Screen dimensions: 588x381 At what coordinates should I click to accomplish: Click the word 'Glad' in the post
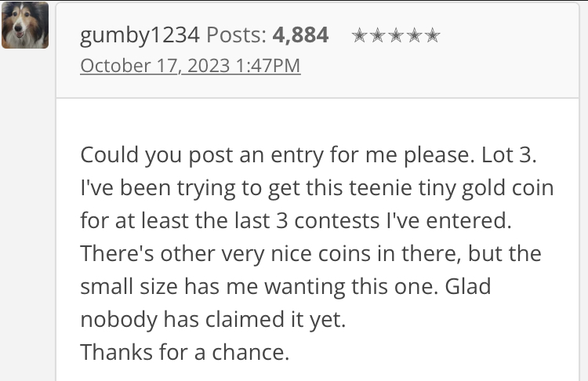click(467, 286)
